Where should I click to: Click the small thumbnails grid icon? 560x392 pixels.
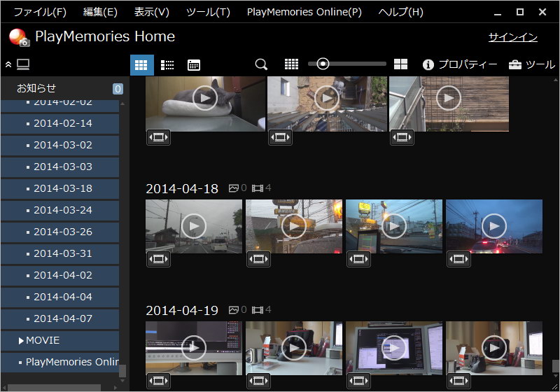(292, 64)
